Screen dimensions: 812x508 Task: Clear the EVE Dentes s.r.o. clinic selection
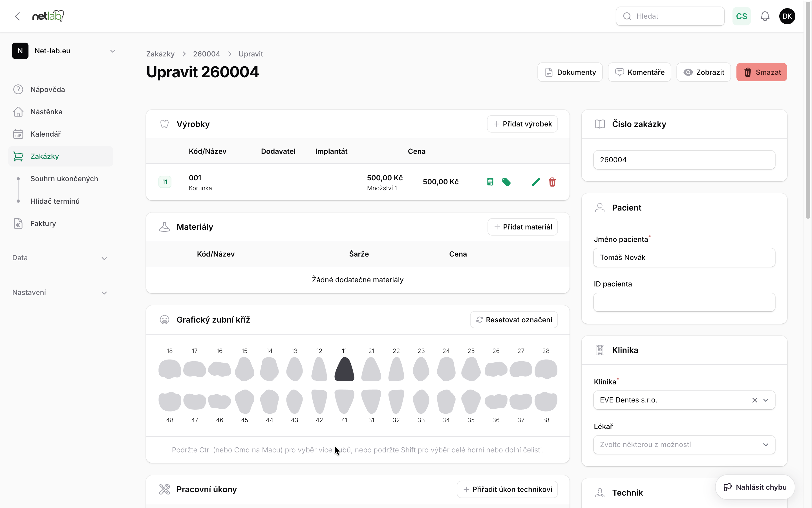pos(754,400)
